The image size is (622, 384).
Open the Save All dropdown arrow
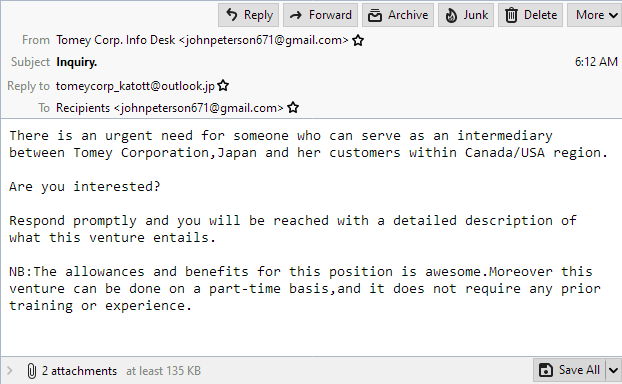(613, 371)
